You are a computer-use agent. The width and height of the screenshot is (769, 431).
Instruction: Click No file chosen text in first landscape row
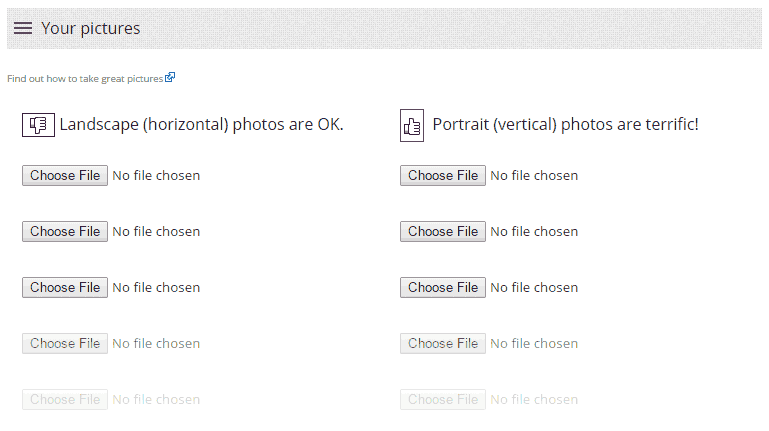[x=156, y=176]
